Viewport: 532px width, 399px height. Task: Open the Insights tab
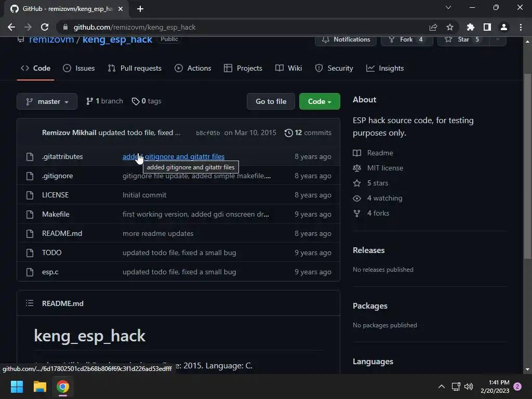385,68
